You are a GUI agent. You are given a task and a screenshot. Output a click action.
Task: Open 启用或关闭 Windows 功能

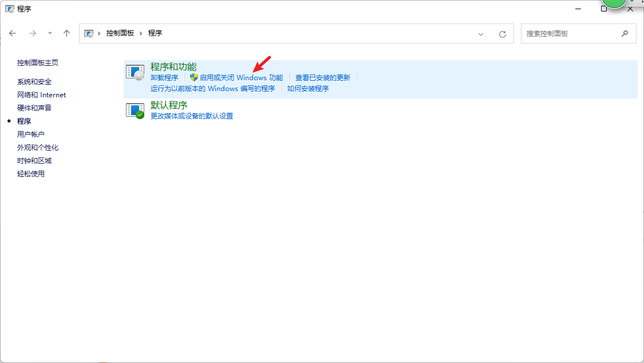click(x=241, y=78)
